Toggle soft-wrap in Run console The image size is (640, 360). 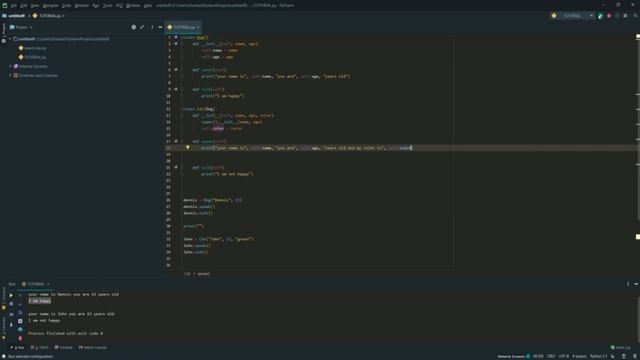[20, 313]
